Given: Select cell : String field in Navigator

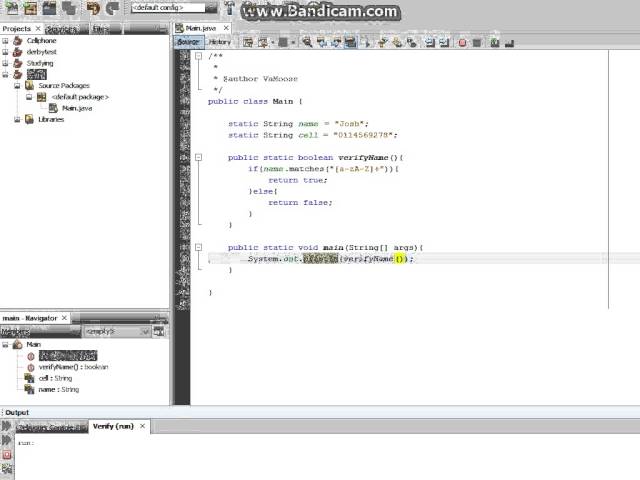Looking at the screenshot, I should 55,378.
